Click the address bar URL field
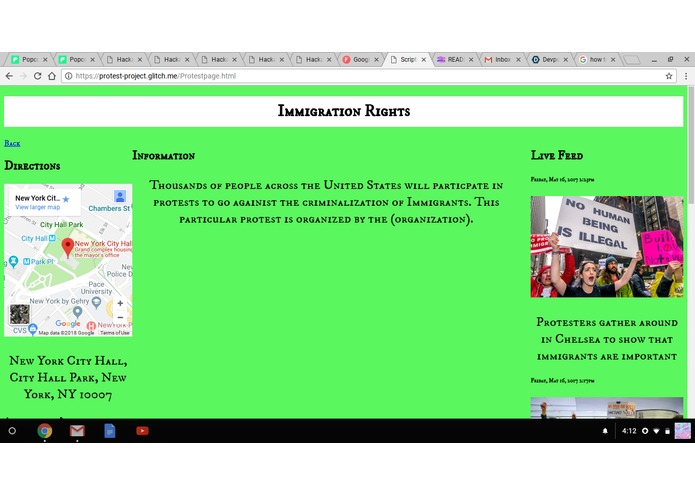 pyautogui.click(x=368, y=76)
